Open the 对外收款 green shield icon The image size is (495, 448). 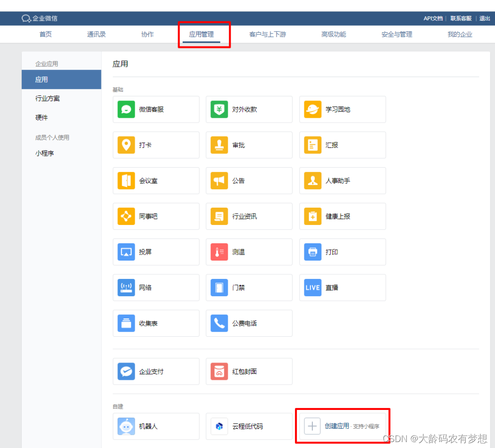coord(219,109)
